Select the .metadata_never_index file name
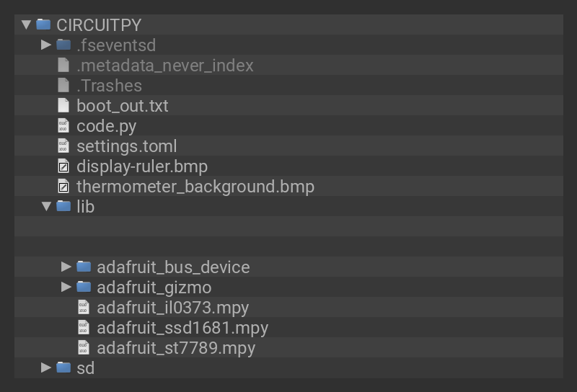 (165, 65)
